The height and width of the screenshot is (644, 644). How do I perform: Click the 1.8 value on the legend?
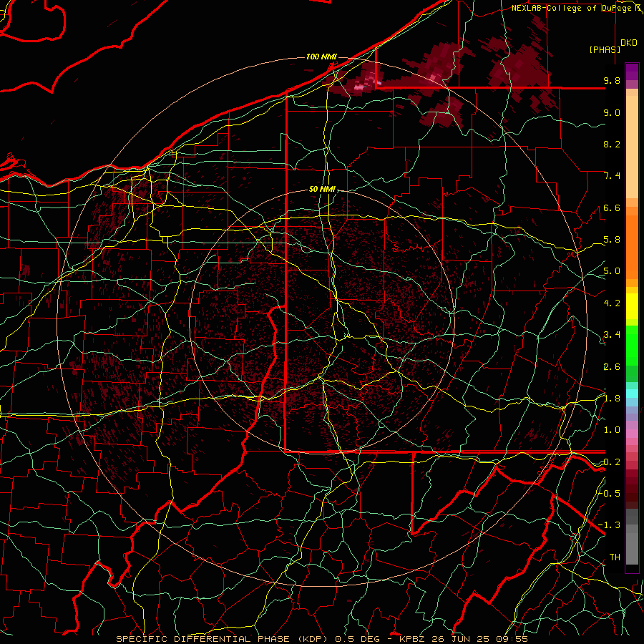tap(612, 399)
